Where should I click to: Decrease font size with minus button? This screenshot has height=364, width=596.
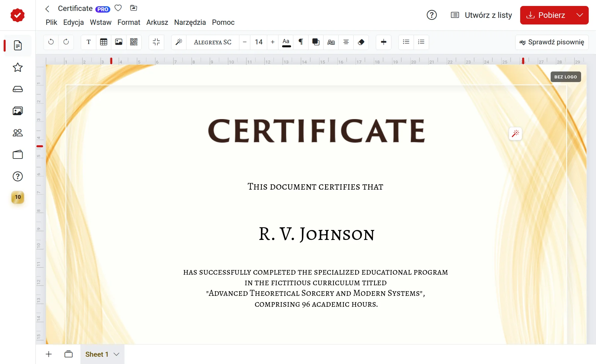pyautogui.click(x=245, y=42)
